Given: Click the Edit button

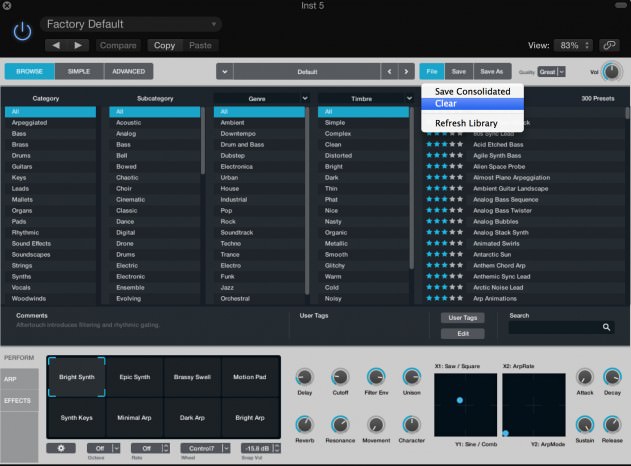Looking at the screenshot, I should tap(463, 333).
